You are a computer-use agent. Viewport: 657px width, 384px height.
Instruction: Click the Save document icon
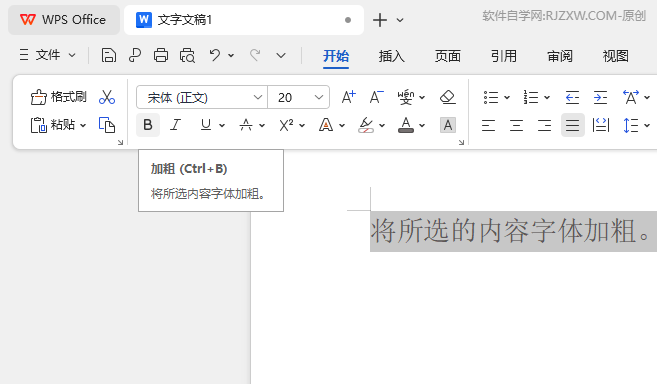(x=109, y=55)
